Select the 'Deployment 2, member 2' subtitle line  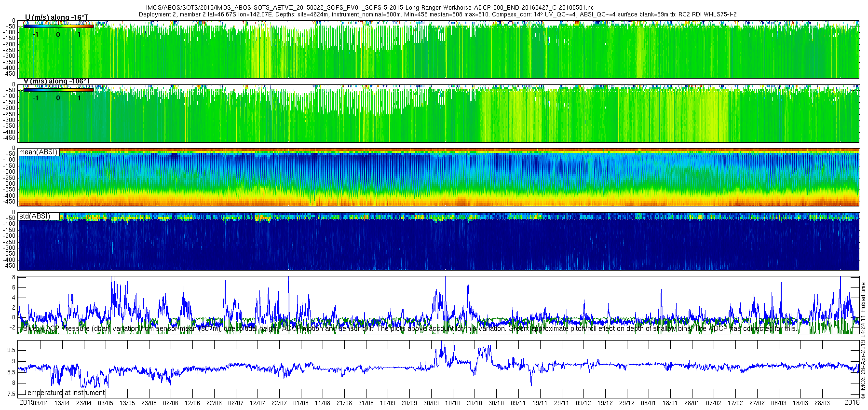437,14
